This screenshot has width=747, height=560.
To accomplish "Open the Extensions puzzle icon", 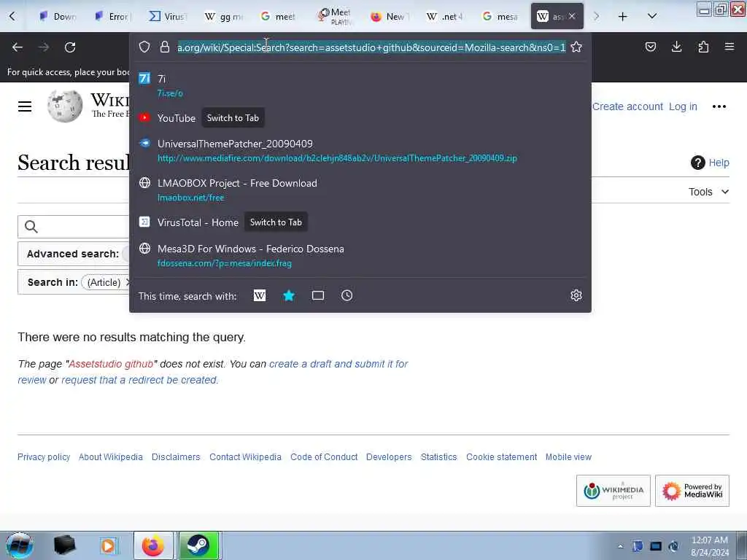I will pos(703,47).
